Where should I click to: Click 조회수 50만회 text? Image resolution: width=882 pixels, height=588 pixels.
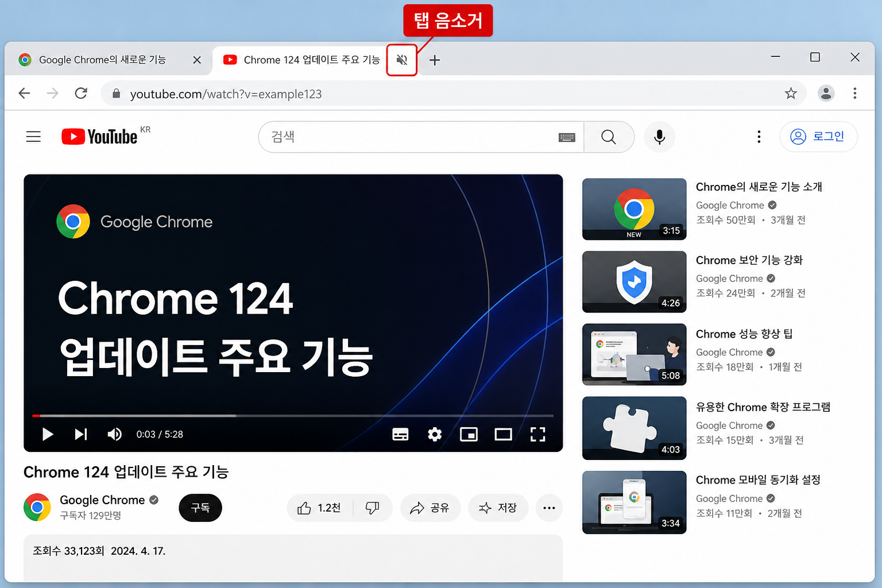[x=726, y=220]
